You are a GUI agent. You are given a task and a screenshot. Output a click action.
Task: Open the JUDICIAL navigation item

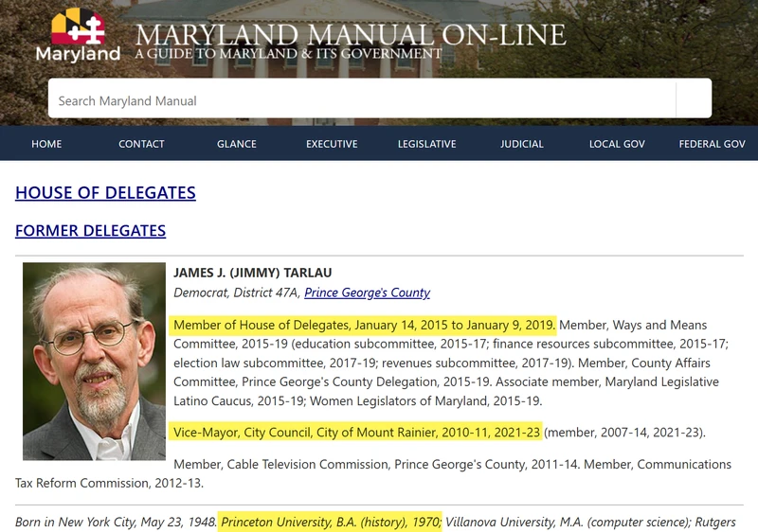coord(522,144)
